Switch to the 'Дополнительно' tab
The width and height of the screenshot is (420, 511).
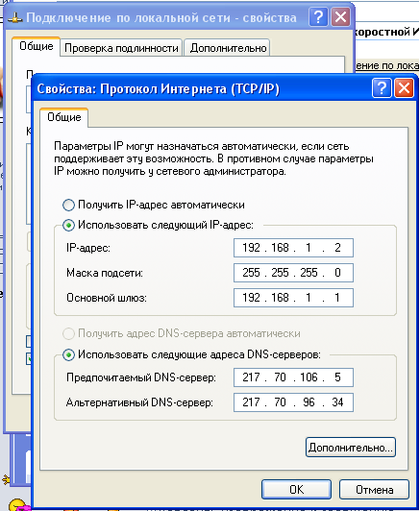228,48
